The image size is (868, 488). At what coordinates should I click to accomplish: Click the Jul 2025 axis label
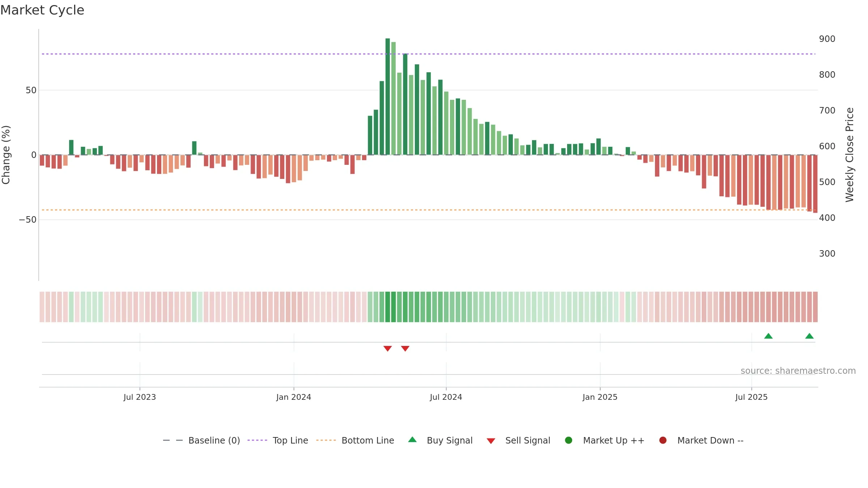tap(752, 397)
